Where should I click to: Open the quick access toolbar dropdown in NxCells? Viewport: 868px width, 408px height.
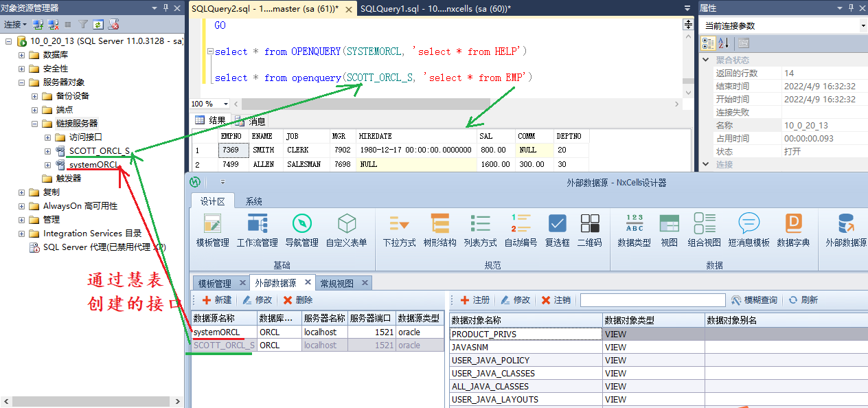[x=222, y=182]
